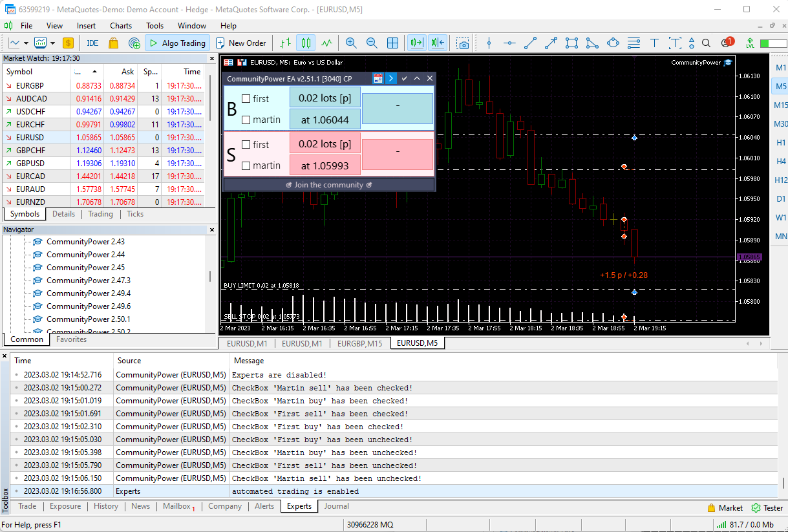Switch chart to bar chart type
This screenshot has width=788, height=532.
285,43
